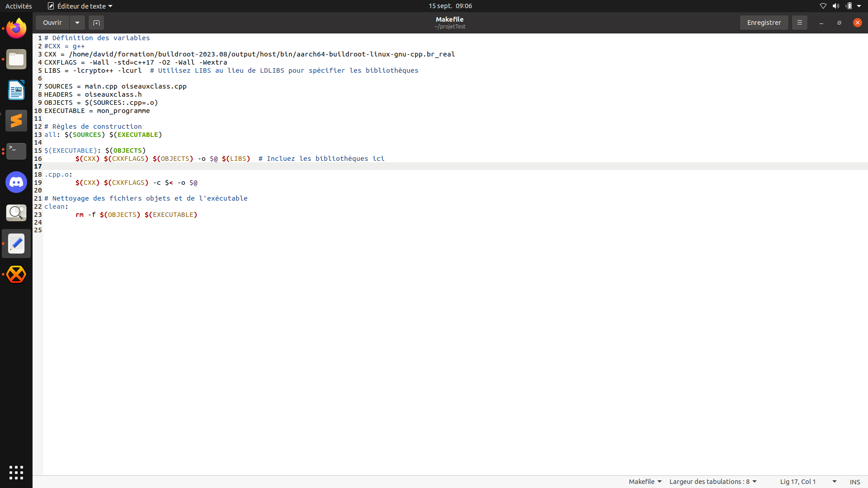Save the file with Enregistrer
Viewport: 868px width, 488px height.
coord(764,23)
